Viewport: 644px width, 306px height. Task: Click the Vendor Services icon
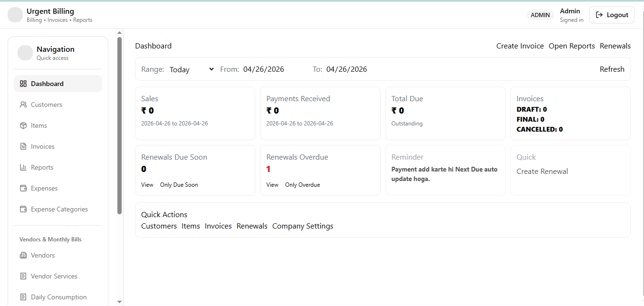click(23, 276)
